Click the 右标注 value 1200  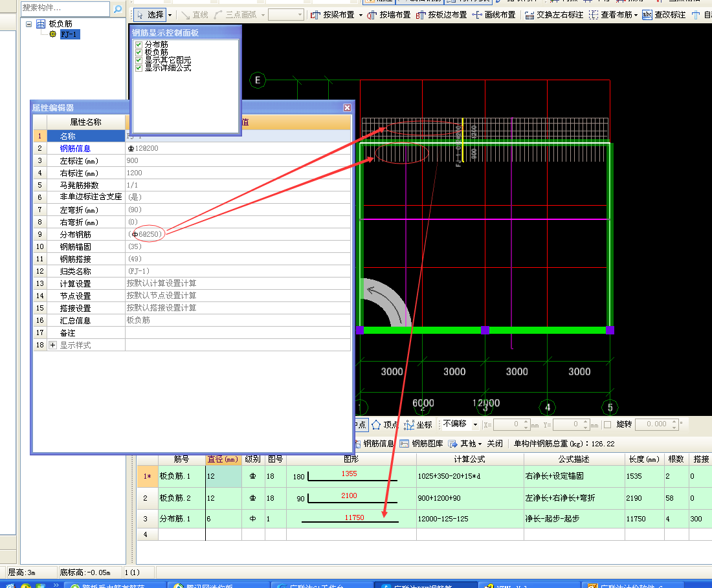pyautogui.click(x=238, y=173)
